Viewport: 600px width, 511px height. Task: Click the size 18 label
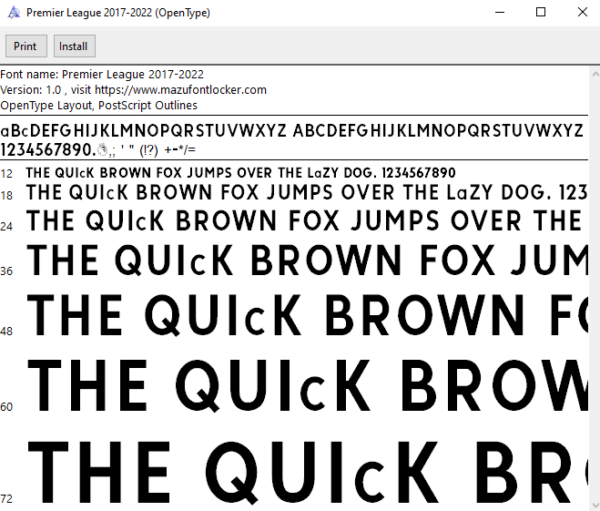7,196
